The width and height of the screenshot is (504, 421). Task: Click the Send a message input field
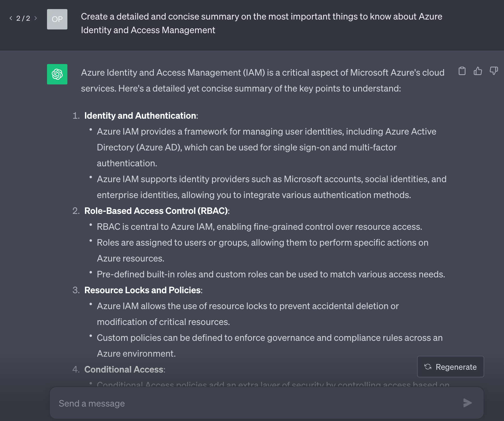tap(255, 403)
